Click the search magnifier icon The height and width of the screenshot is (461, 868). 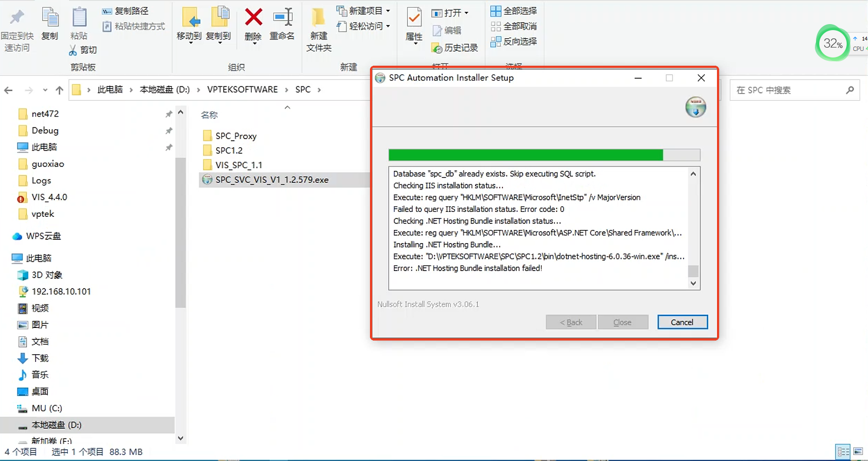[x=849, y=90]
